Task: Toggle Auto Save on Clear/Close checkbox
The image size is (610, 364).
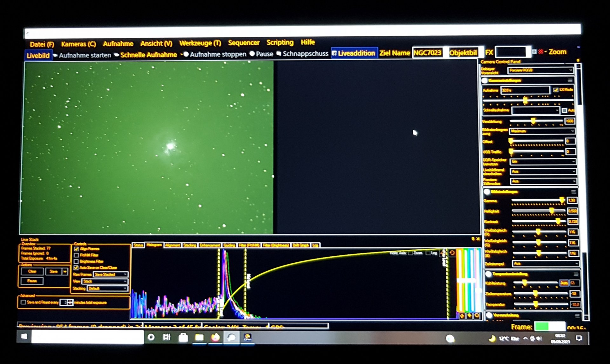Action: (76, 268)
